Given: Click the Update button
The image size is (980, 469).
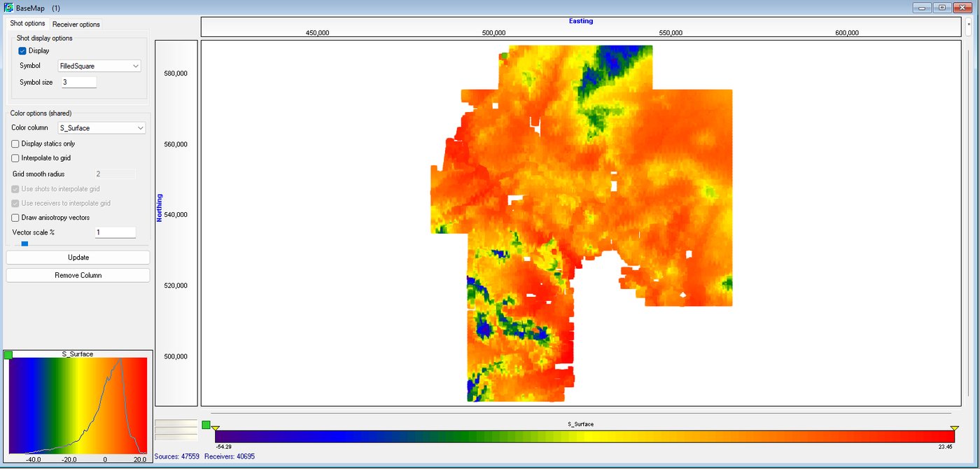Looking at the screenshot, I should [78, 258].
